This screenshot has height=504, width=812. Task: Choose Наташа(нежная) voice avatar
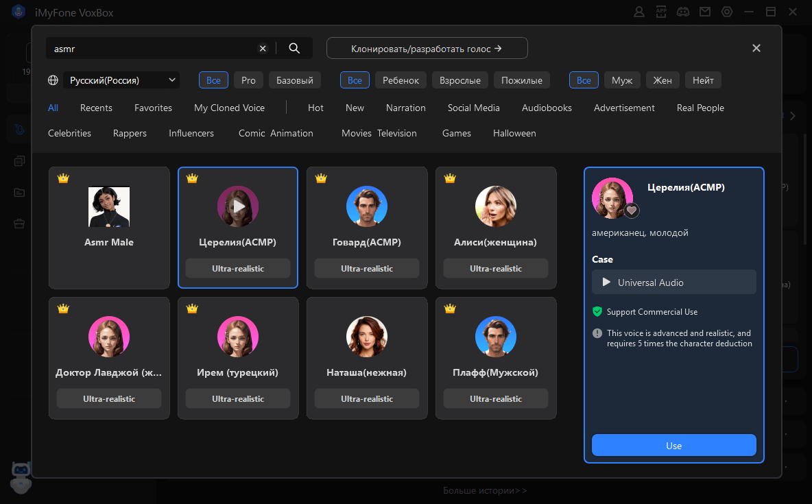[367, 337]
